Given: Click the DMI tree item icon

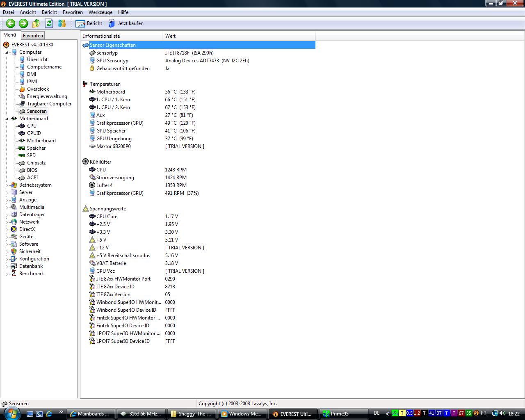Looking at the screenshot, I should pos(22,74).
